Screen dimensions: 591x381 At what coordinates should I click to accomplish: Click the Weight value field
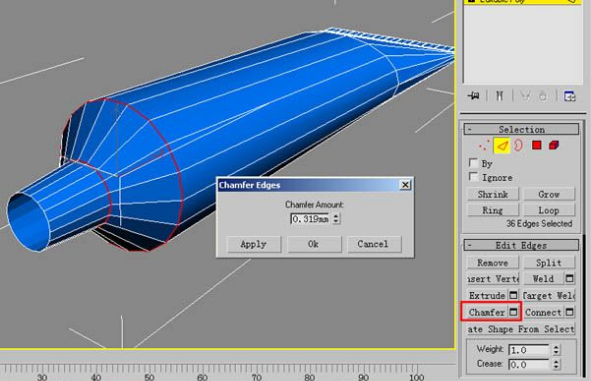pyautogui.click(x=529, y=350)
